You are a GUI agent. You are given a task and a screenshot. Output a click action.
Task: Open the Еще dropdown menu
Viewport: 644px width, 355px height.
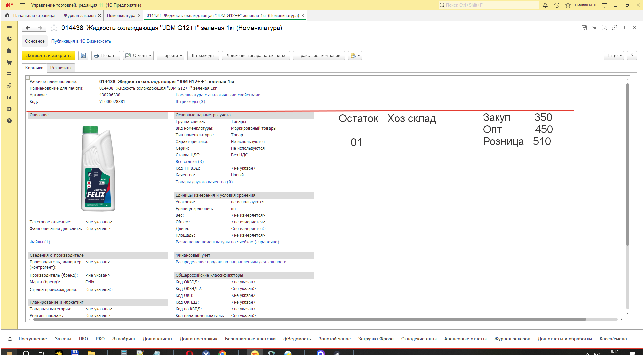pos(614,56)
